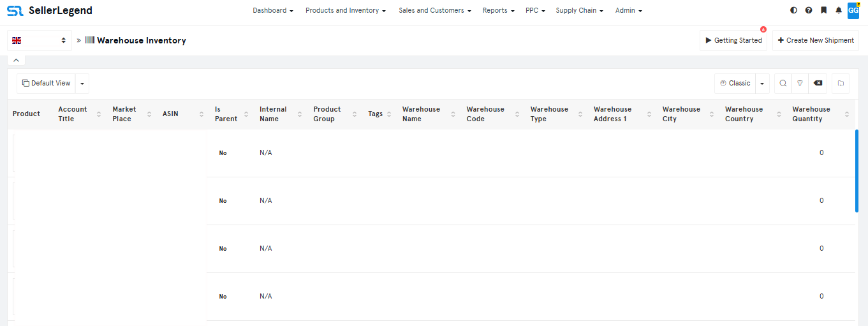
Task: Collapse the header panel chevron
Action: pos(17,61)
